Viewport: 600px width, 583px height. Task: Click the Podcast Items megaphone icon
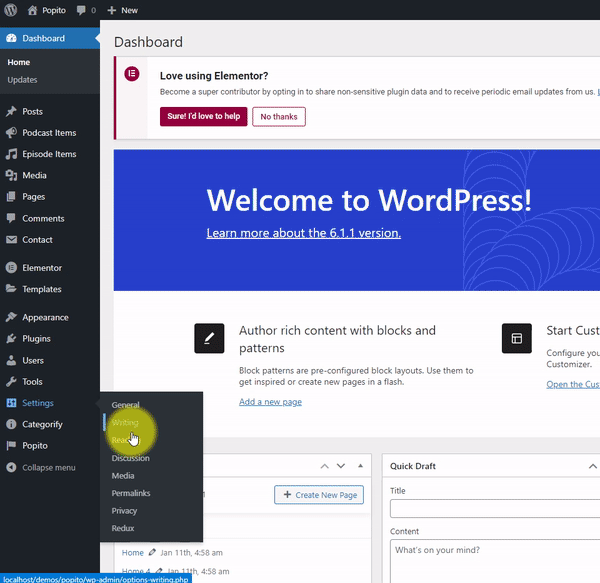11,133
